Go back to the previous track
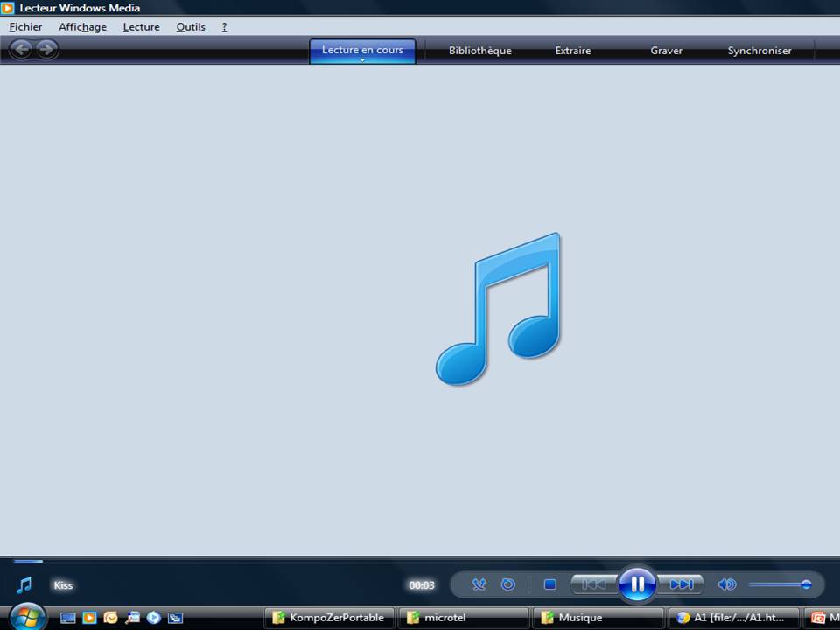840x630 pixels. pyautogui.click(x=593, y=584)
